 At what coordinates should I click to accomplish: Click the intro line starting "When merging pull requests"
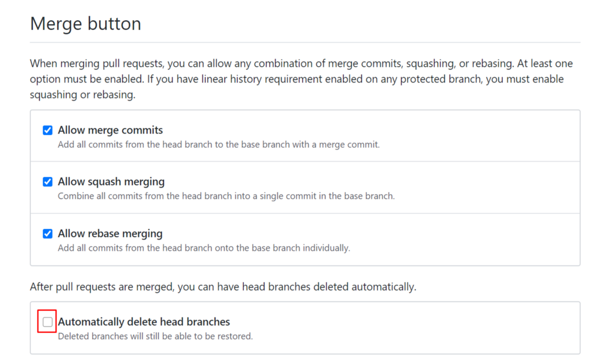pos(301,63)
